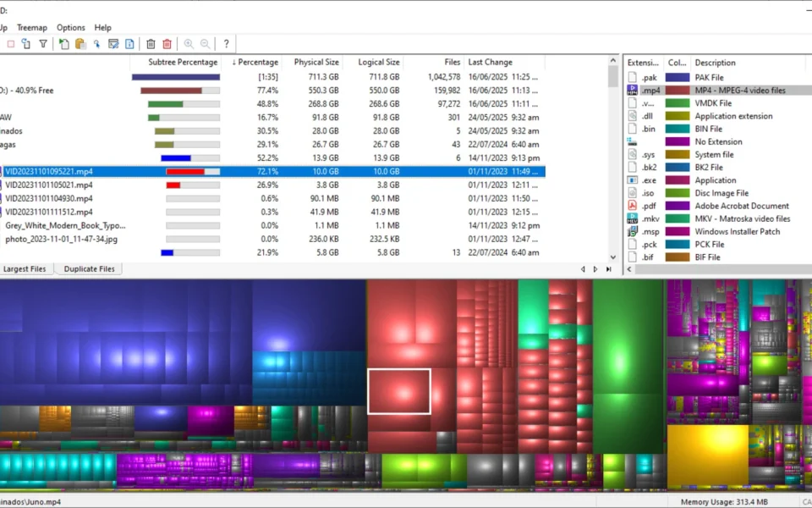Click the VMDK File green color swatch
This screenshot has width=812, height=508.
coord(678,103)
